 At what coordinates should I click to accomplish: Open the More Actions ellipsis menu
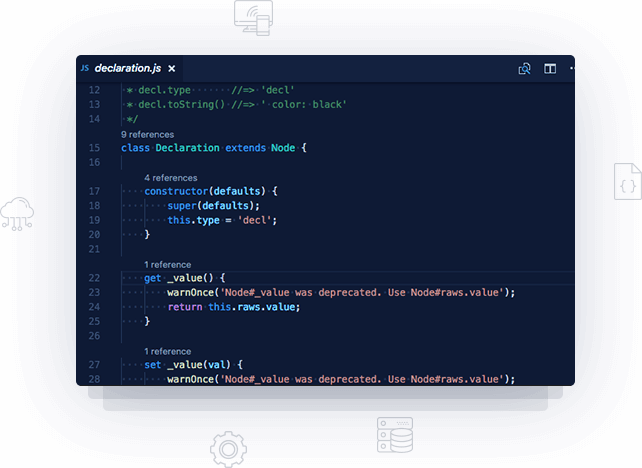coord(572,69)
